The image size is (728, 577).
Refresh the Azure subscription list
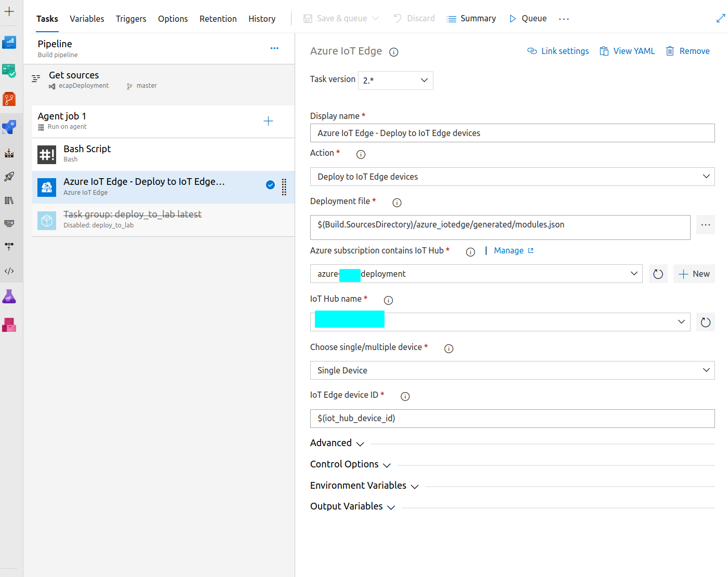[x=658, y=274]
